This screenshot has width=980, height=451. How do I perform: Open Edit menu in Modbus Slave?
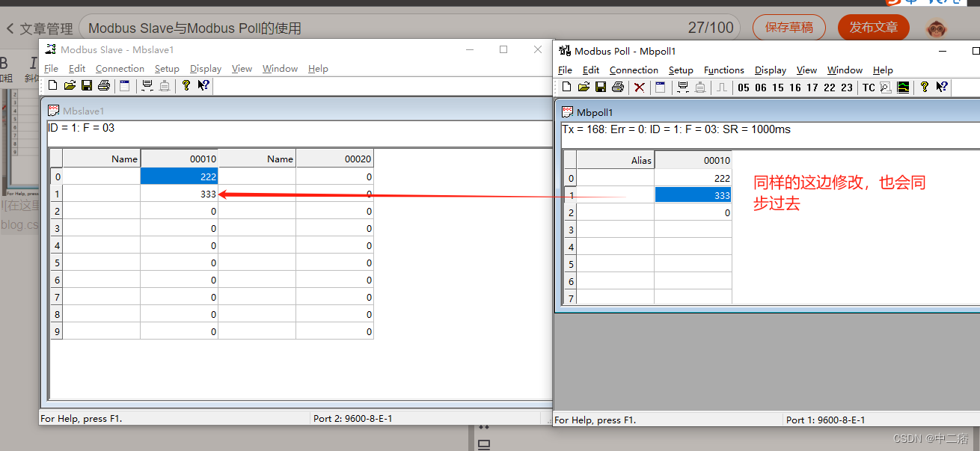[x=77, y=68]
